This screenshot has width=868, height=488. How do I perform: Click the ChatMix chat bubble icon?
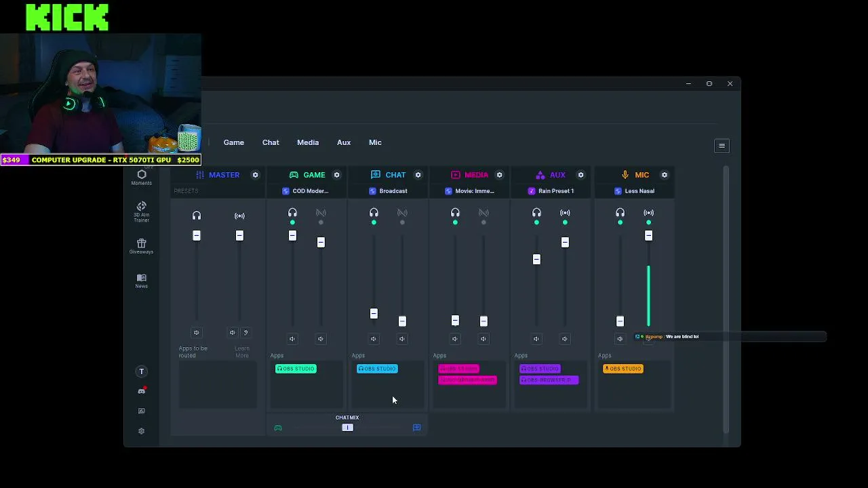tap(417, 428)
